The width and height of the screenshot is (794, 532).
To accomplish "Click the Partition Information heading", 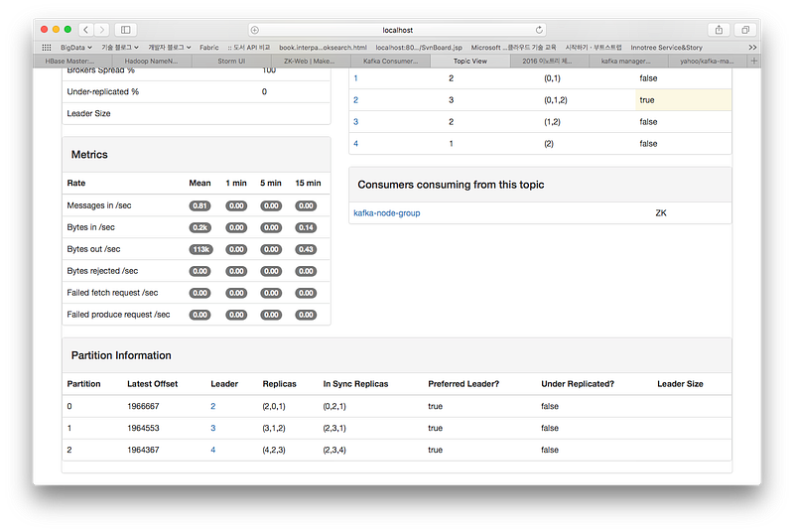I will click(x=121, y=356).
